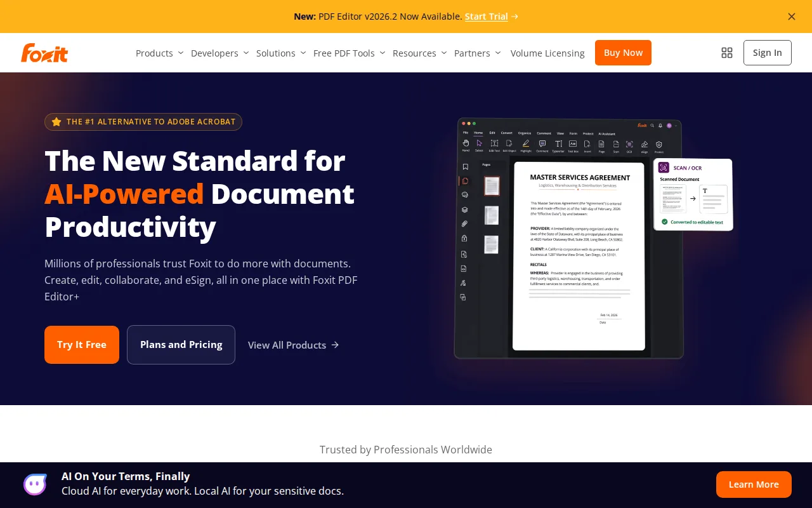Click the Learn More button

pos(754,485)
